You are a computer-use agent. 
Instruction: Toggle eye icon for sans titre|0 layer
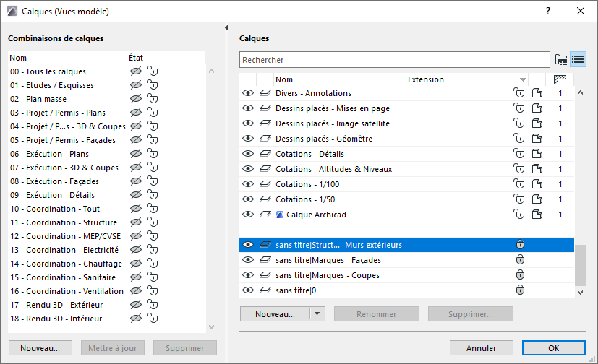(248, 290)
